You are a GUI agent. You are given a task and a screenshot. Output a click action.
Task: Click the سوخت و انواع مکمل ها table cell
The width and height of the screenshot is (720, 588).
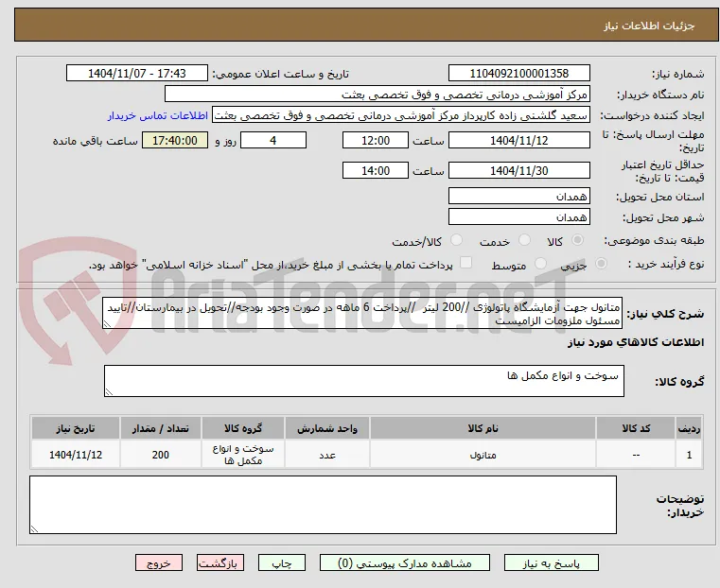pos(243,455)
